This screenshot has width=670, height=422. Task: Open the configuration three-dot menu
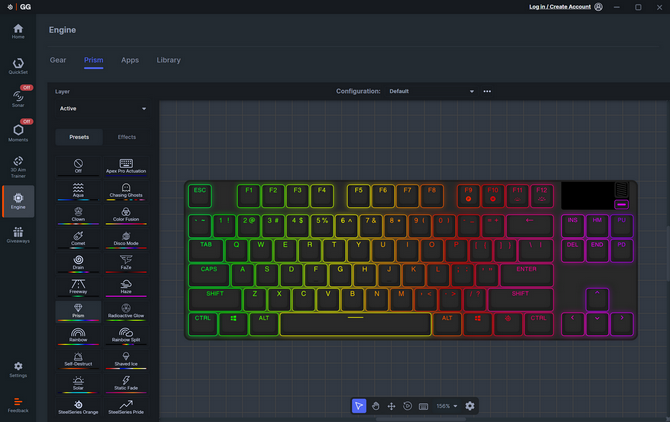point(487,91)
